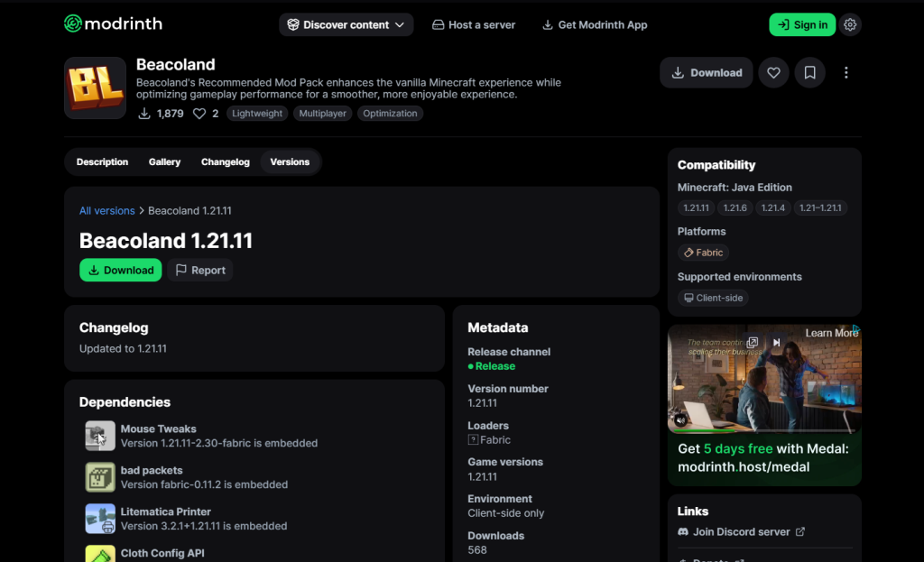Add Beacoland to favorites via heart icon

point(773,72)
